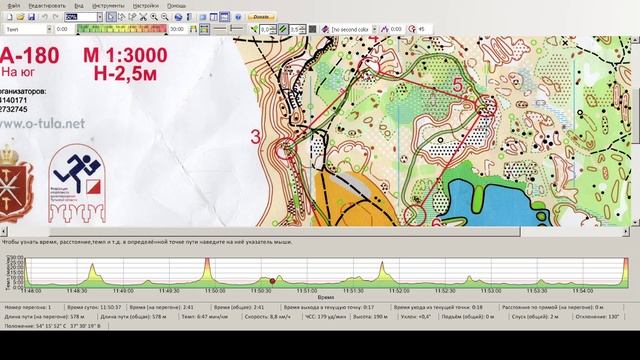Undo the last action
The width and height of the screenshot is (640, 360).
[44, 17]
